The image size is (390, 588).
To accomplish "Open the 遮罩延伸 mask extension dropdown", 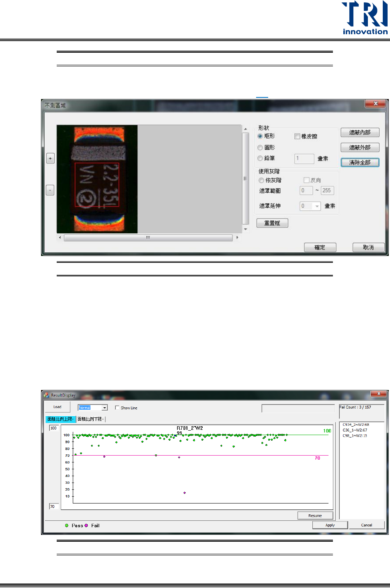I will [317, 206].
